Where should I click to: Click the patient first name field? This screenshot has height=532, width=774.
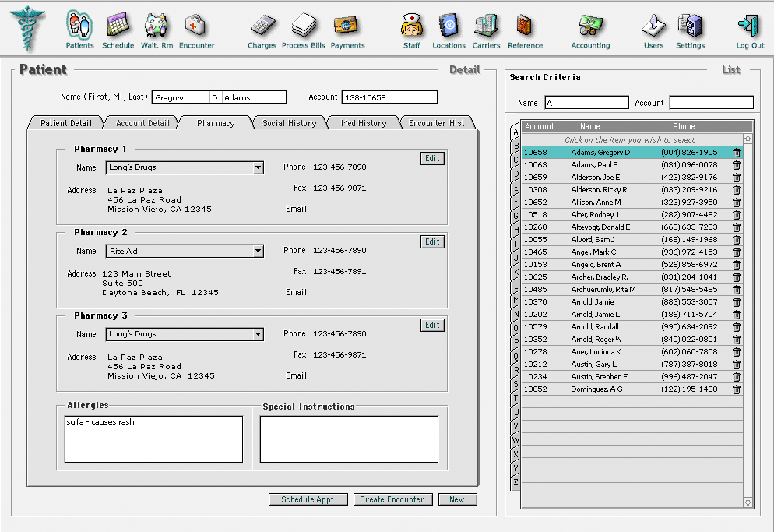(181, 97)
